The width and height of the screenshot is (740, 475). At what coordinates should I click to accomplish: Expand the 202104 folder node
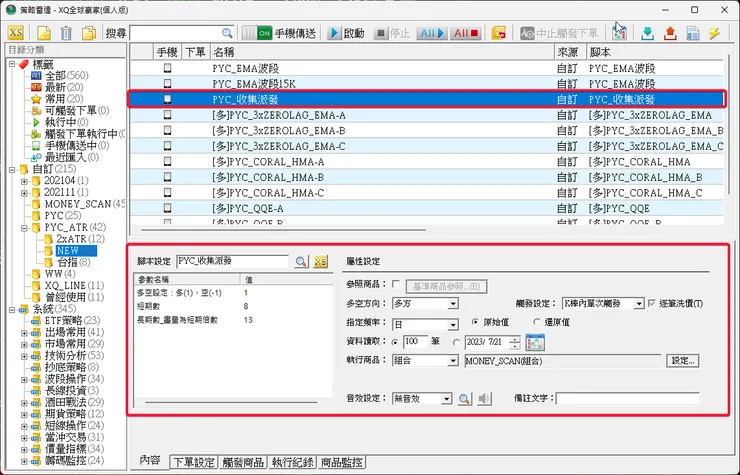pos(24,181)
